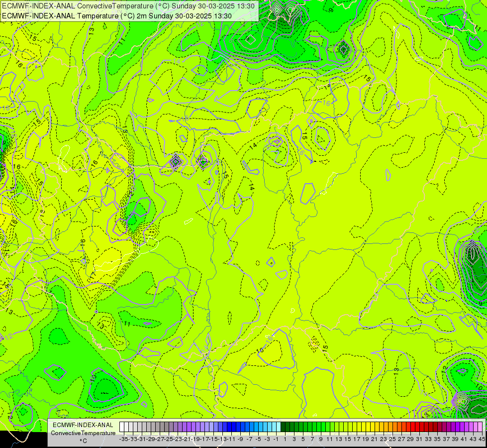Click the 'Temperature (°C) 2m' title line

tap(117, 16)
